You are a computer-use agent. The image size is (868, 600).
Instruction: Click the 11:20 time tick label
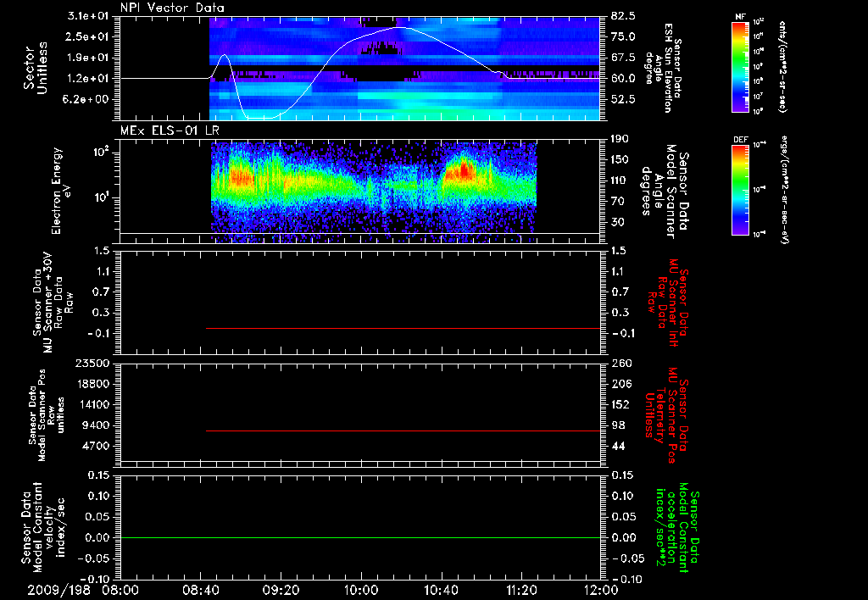521,591
